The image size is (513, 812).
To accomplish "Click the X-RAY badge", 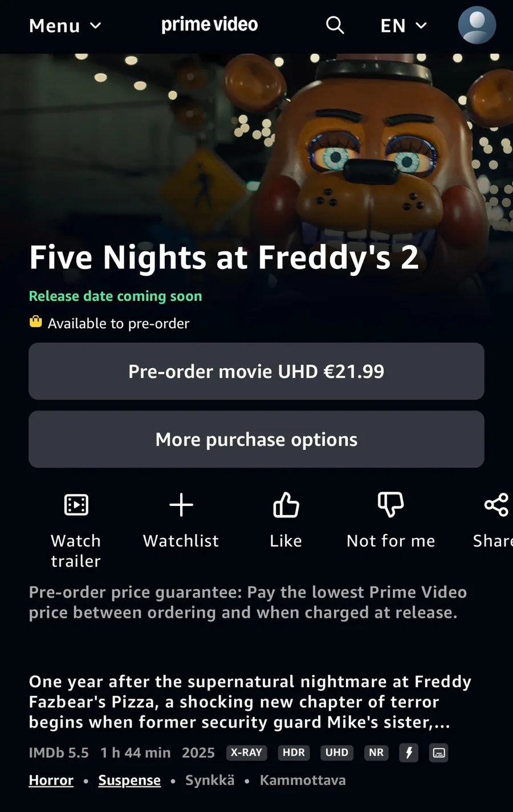I will click(x=246, y=753).
